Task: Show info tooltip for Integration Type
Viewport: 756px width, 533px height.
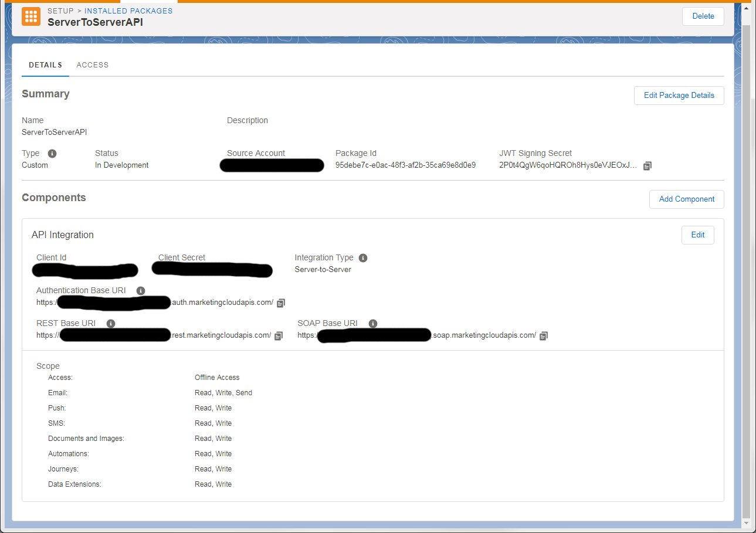Action: coord(363,258)
